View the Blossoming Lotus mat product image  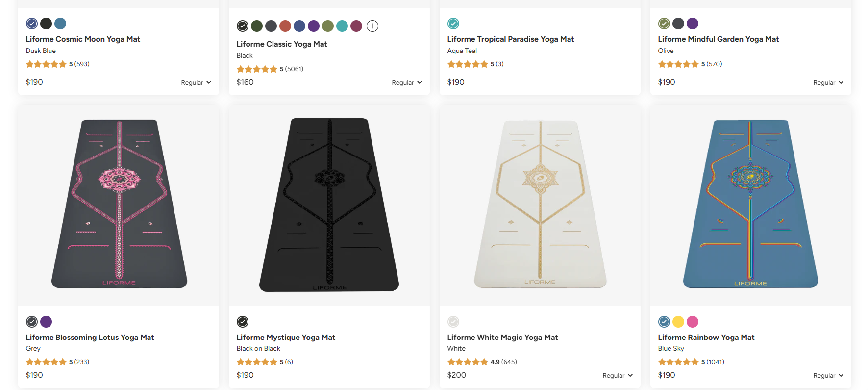[119, 205]
